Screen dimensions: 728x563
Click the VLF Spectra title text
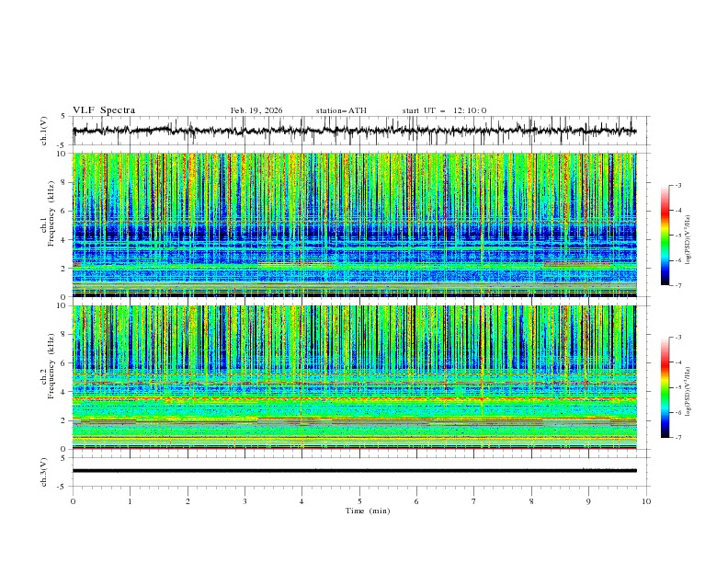104,110
